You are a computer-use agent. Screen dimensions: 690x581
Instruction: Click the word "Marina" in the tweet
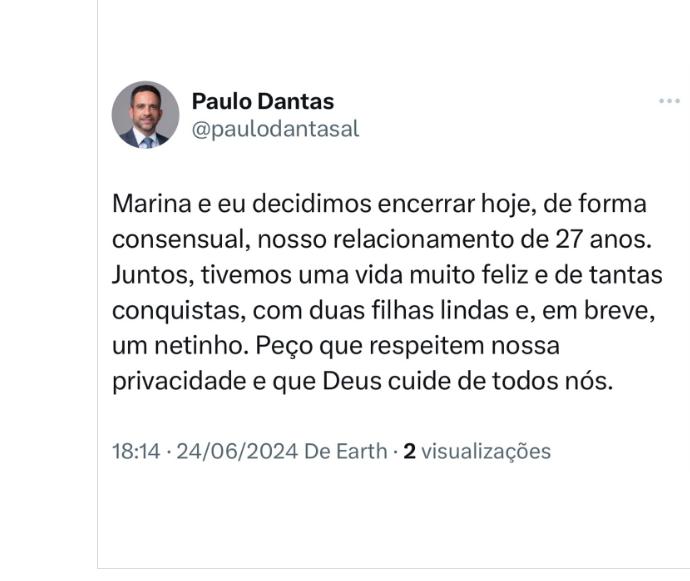pos(145,205)
